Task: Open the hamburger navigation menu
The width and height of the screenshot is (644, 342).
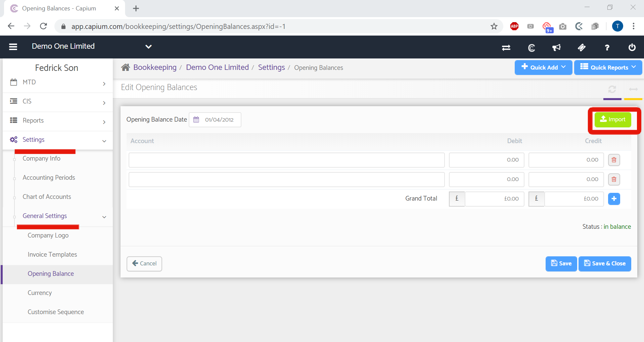Action: pyautogui.click(x=13, y=47)
